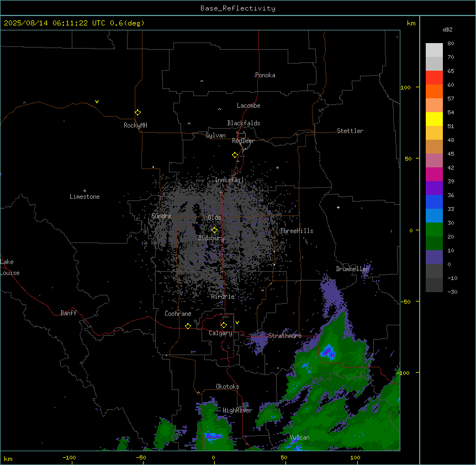The height and width of the screenshot is (465, 476).
Task: Click the Calgary city label
Action: (x=221, y=333)
